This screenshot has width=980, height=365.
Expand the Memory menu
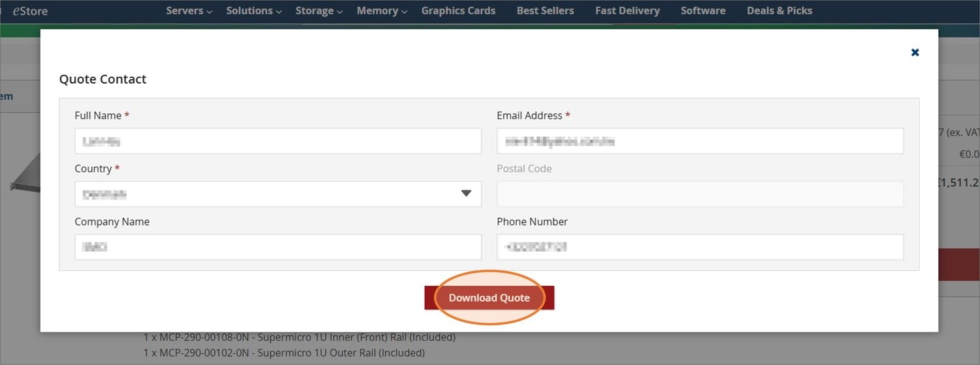pyautogui.click(x=382, y=10)
